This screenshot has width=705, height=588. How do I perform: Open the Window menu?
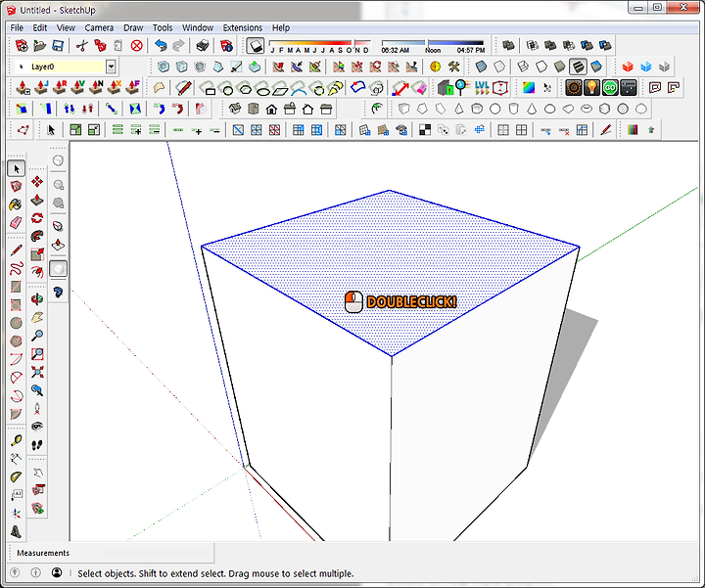198,27
